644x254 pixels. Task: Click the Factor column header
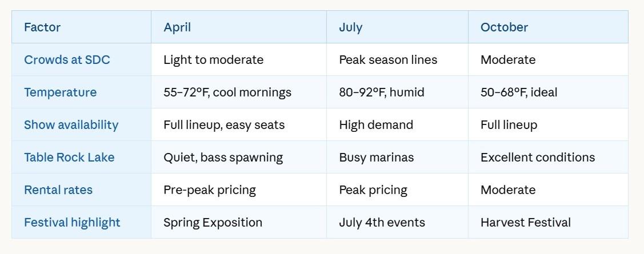pos(42,27)
